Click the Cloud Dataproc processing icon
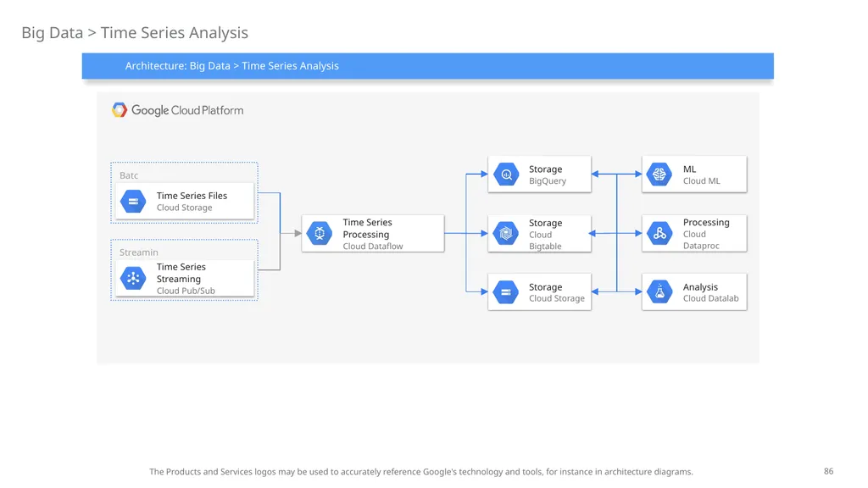The image size is (868, 488). coord(659,234)
